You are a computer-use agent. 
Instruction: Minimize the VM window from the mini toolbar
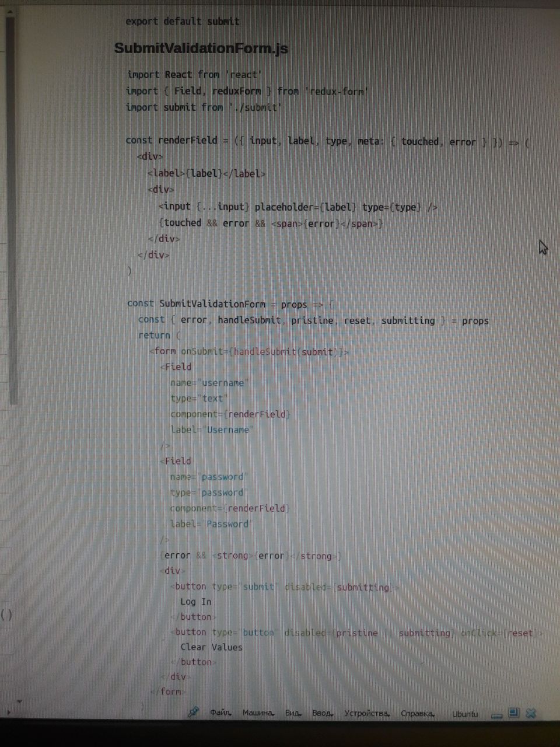tap(496, 715)
